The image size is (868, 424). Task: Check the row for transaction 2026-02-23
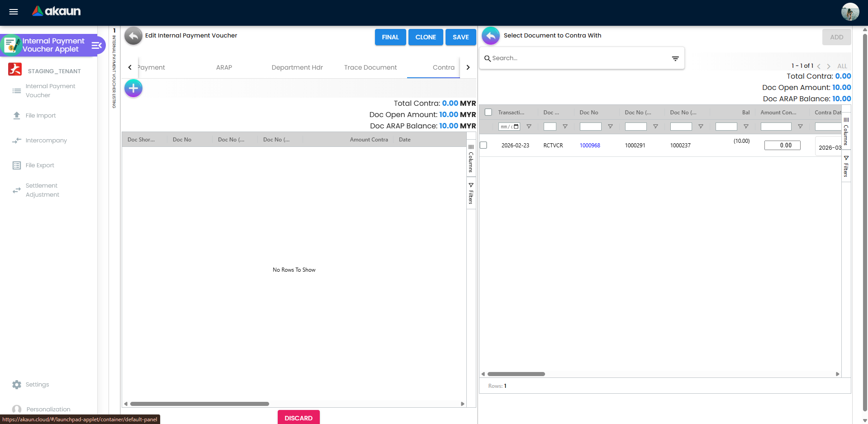pos(483,145)
